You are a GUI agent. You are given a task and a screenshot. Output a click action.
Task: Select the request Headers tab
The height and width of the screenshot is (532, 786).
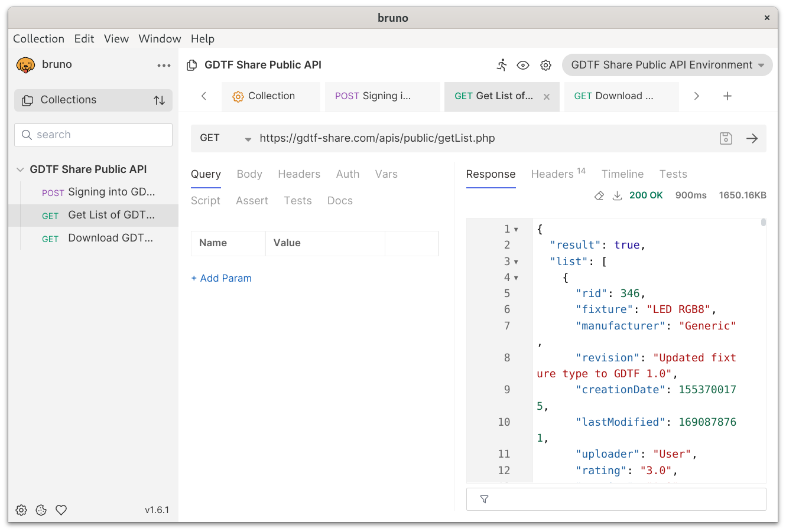click(299, 174)
